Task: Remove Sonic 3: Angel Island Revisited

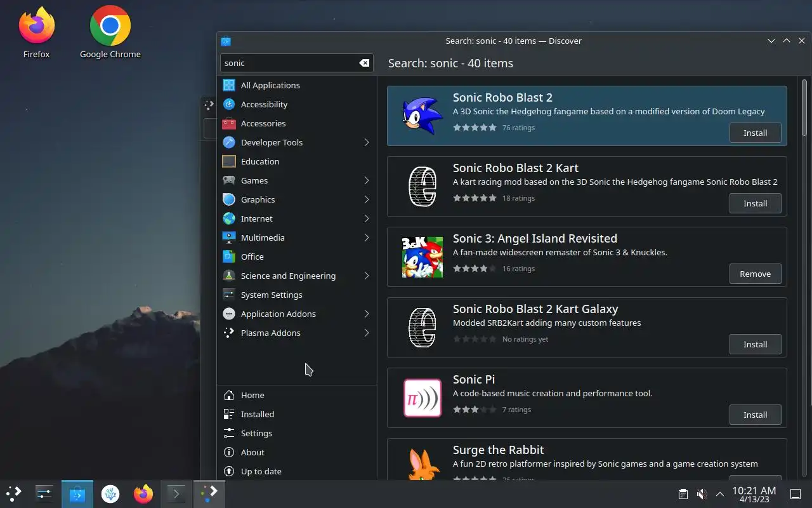Action: [x=755, y=274]
